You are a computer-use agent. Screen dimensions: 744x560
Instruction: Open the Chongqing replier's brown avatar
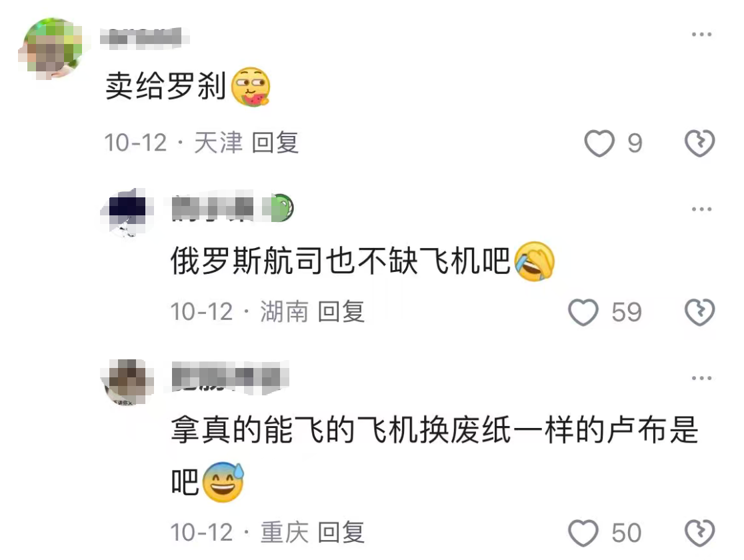(x=127, y=382)
